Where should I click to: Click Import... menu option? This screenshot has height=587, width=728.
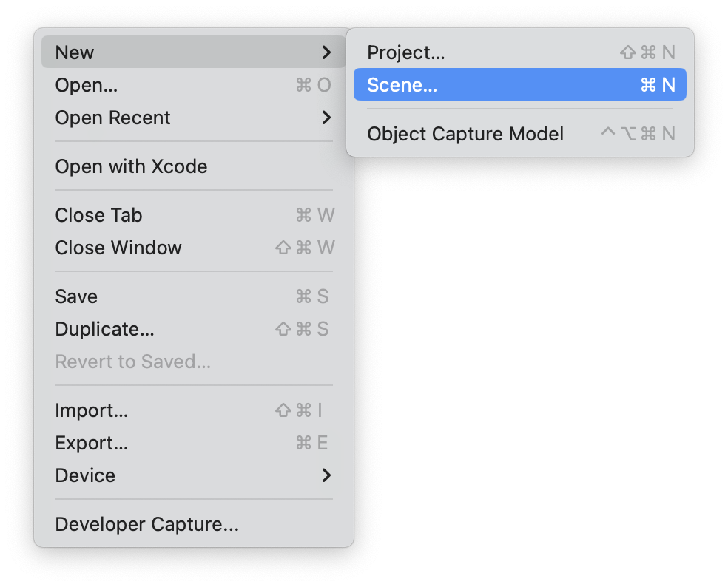tap(91, 410)
